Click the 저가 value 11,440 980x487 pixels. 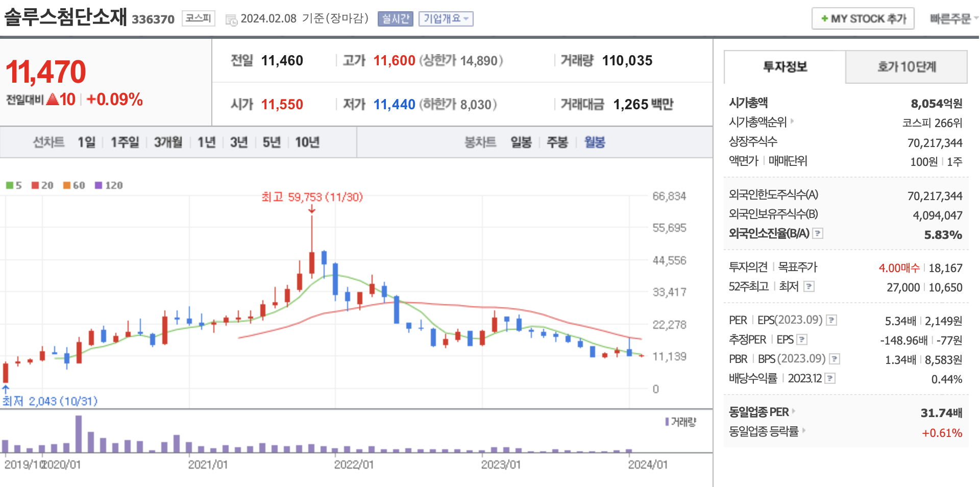395,105
